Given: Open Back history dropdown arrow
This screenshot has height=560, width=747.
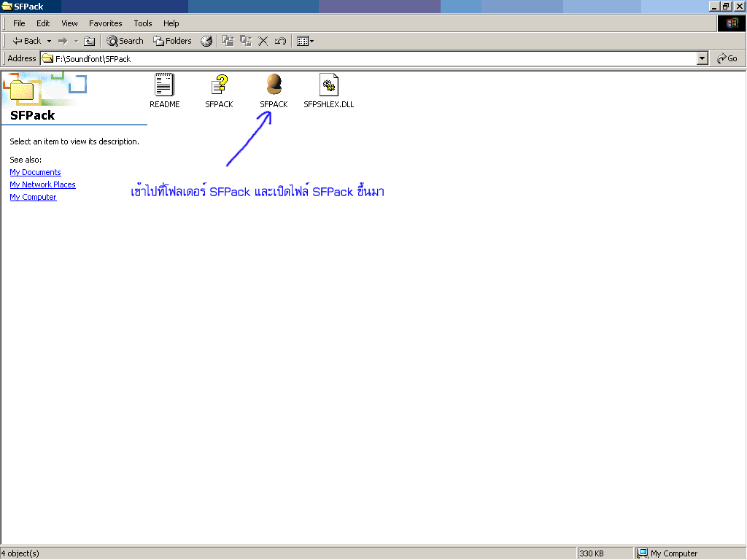Looking at the screenshot, I should 49,41.
